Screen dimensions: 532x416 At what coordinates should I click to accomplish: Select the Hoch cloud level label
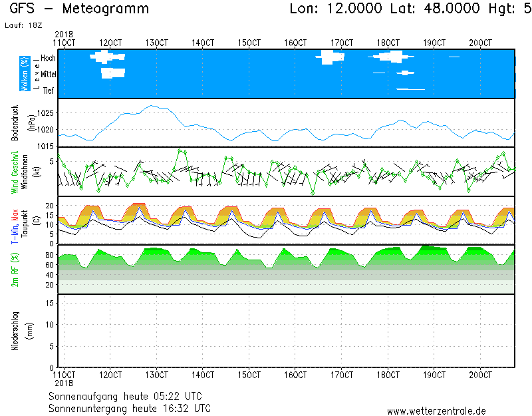(x=48, y=59)
